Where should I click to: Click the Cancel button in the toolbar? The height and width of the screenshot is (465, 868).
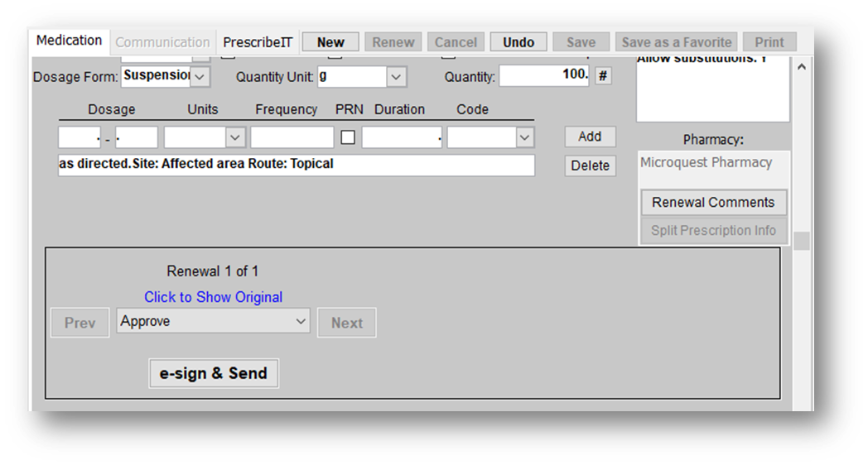(x=456, y=42)
